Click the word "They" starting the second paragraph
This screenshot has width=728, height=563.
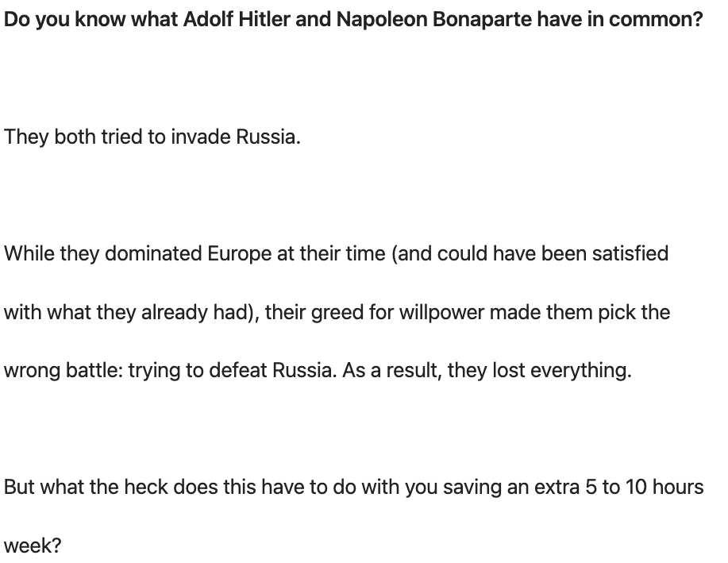tap(26, 137)
